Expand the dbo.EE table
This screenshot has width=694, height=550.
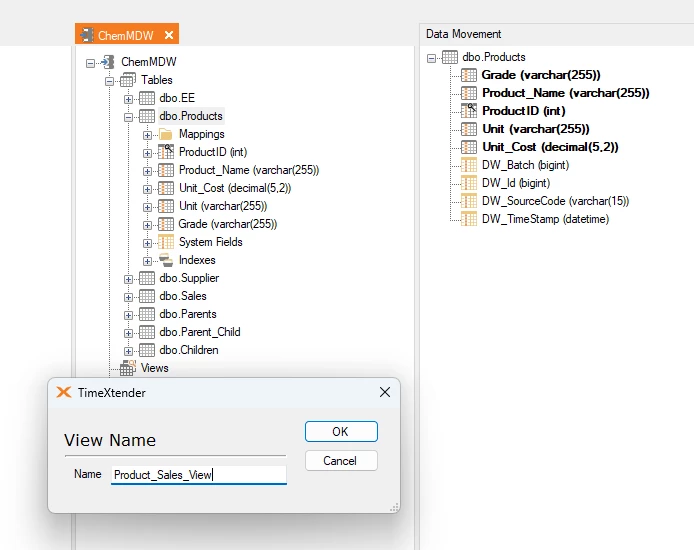tap(128, 99)
